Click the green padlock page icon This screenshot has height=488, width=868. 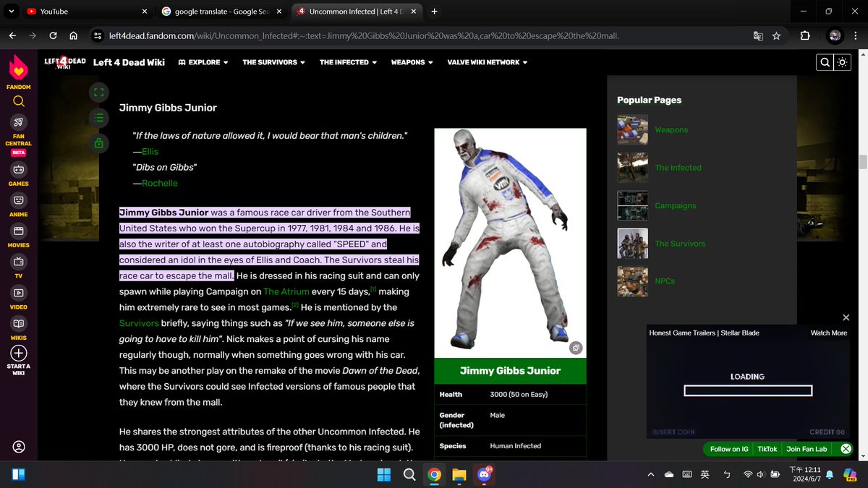tap(99, 143)
